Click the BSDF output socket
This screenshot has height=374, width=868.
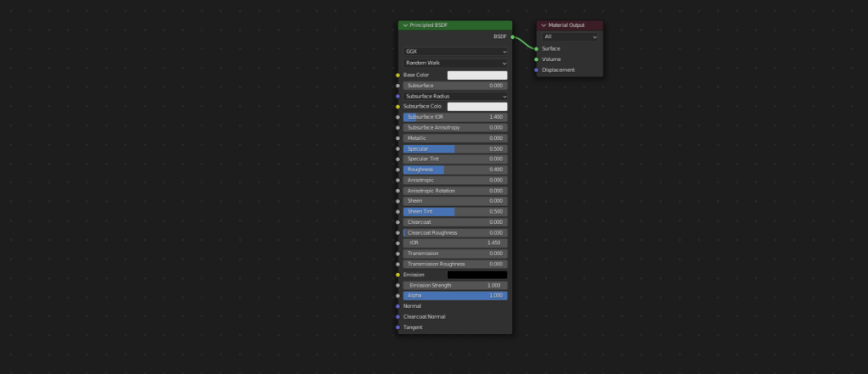click(512, 37)
